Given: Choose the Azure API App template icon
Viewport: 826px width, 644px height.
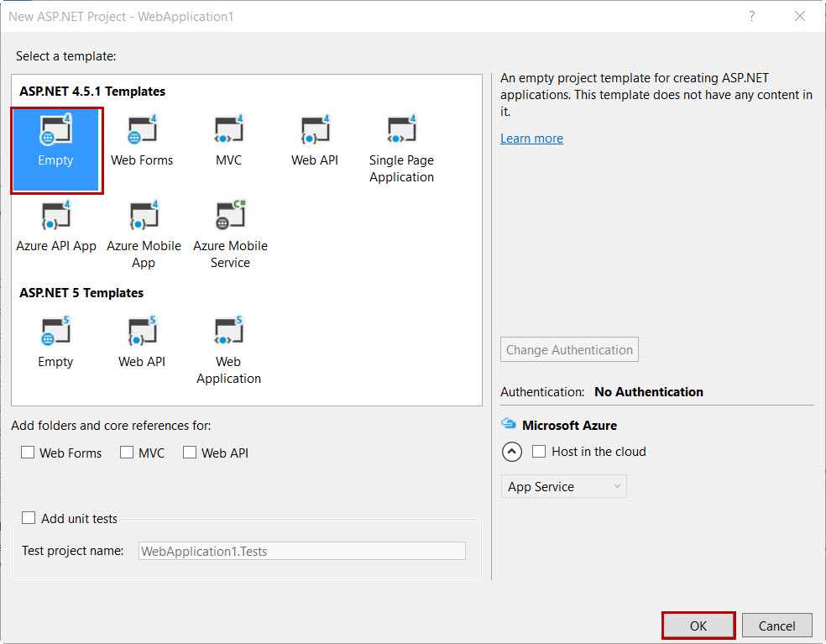Looking at the screenshot, I should (x=56, y=216).
